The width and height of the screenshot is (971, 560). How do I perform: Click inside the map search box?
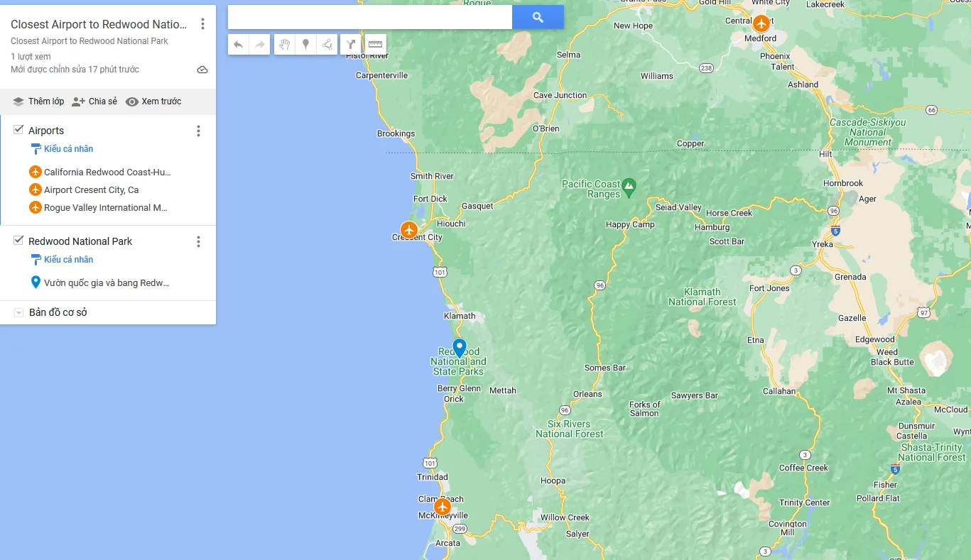tap(370, 18)
